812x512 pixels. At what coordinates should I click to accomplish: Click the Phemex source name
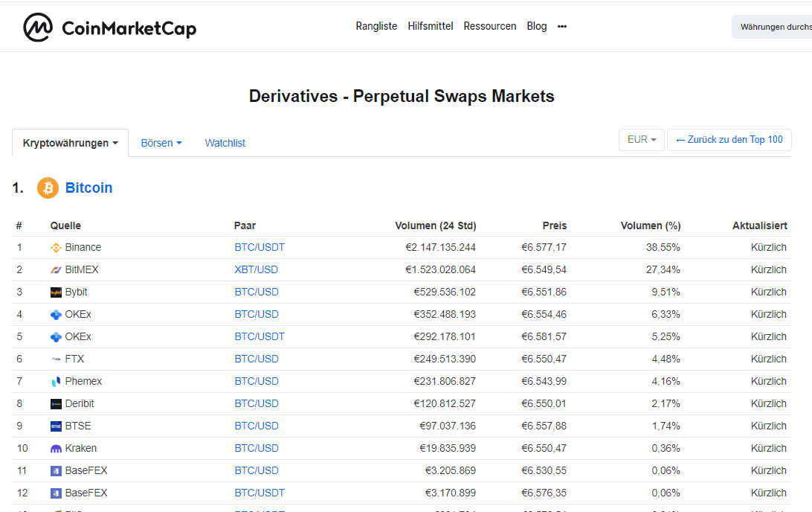(83, 382)
